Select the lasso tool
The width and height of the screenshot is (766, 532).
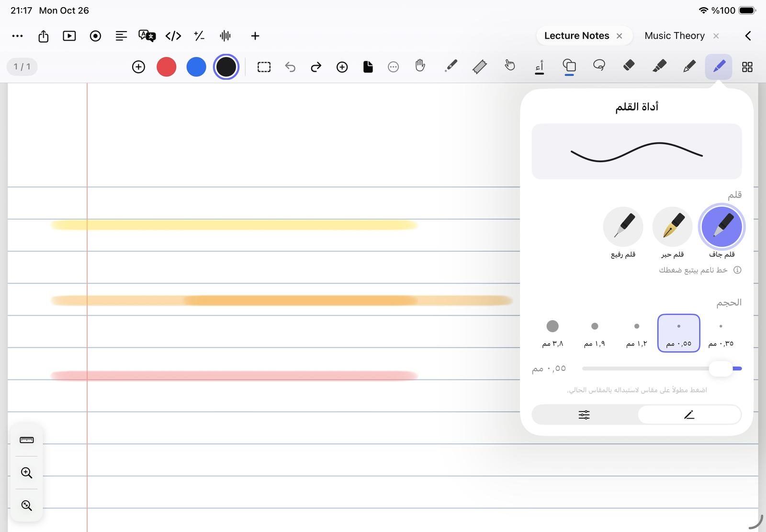click(x=599, y=65)
